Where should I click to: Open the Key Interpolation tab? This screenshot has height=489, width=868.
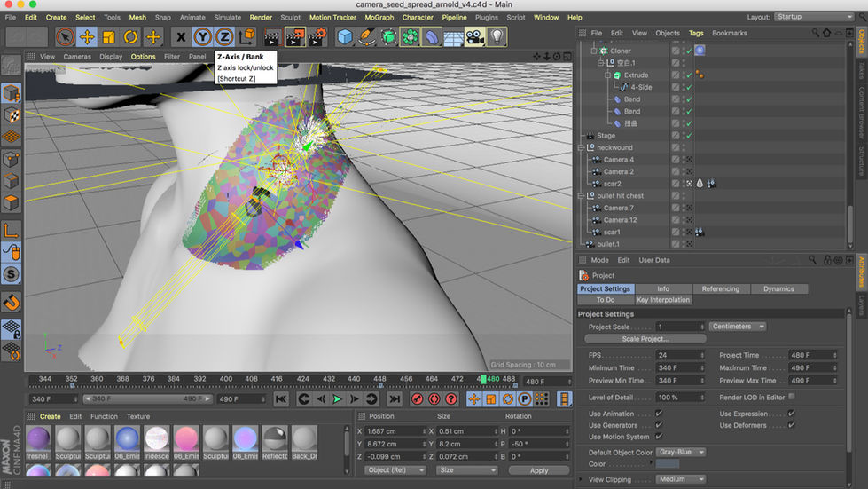[663, 300]
